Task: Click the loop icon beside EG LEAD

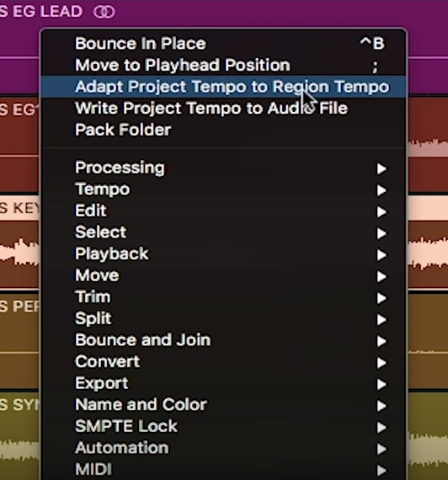Action: coord(104,12)
